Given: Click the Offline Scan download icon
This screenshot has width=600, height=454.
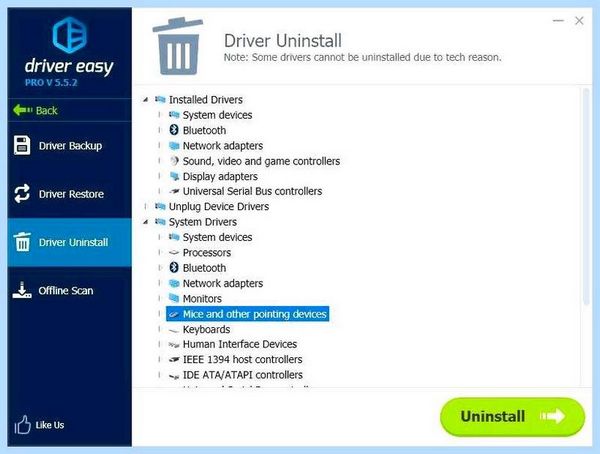Looking at the screenshot, I should 22,290.
